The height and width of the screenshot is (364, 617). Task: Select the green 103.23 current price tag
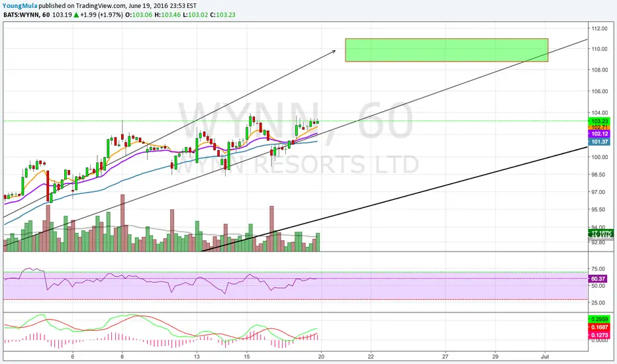click(x=599, y=121)
